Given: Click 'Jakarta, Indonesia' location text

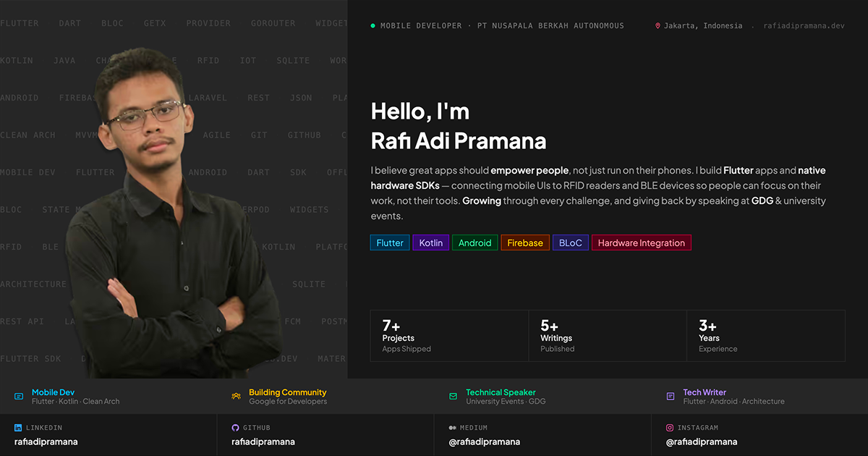Looking at the screenshot, I should tap(703, 26).
